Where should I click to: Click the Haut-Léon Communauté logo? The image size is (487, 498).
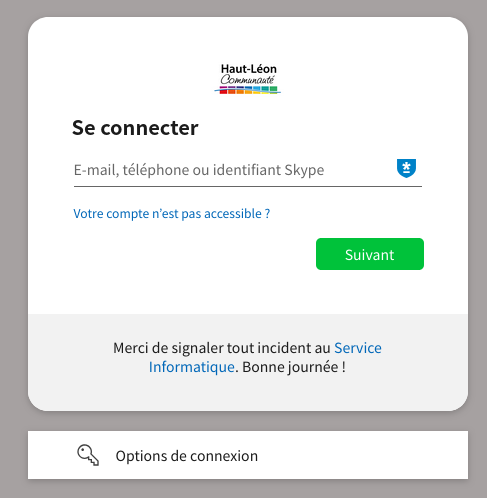coord(248,79)
